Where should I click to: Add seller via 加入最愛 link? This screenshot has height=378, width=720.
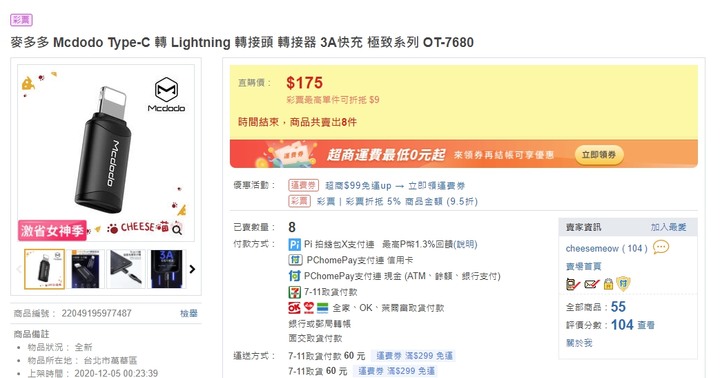(668, 227)
